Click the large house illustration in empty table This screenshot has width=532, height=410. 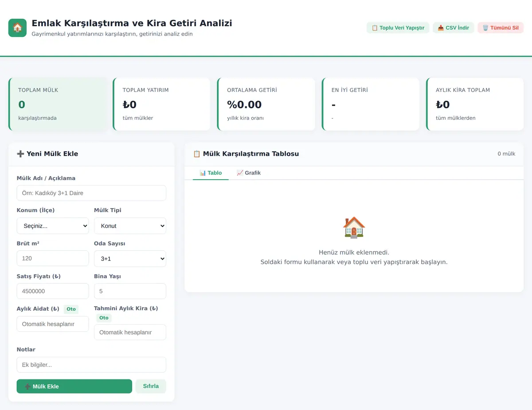coord(354,228)
